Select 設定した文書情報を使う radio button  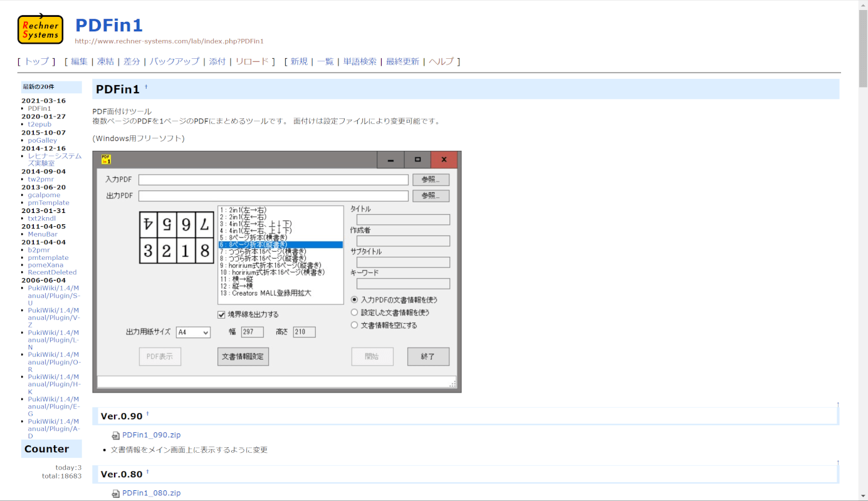click(354, 312)
